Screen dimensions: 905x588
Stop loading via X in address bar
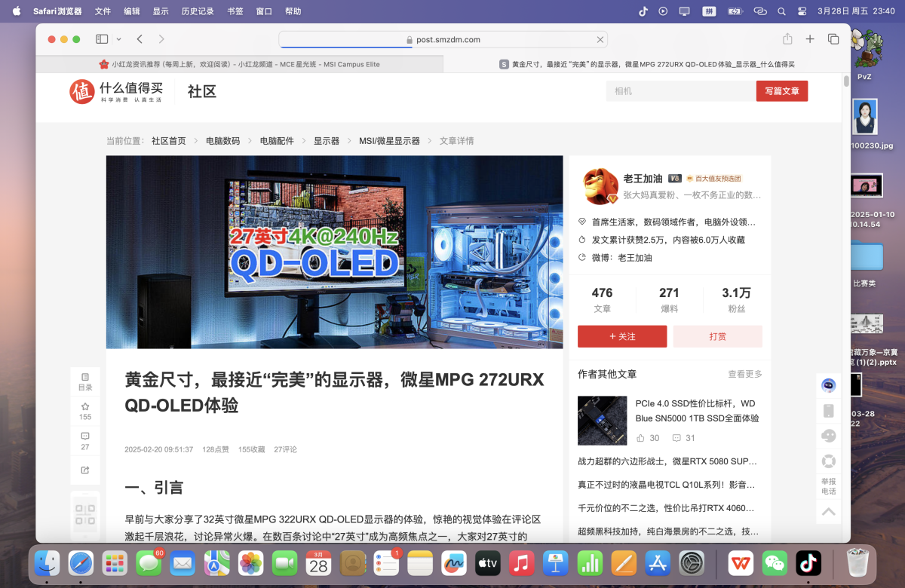tap(600, 40)
